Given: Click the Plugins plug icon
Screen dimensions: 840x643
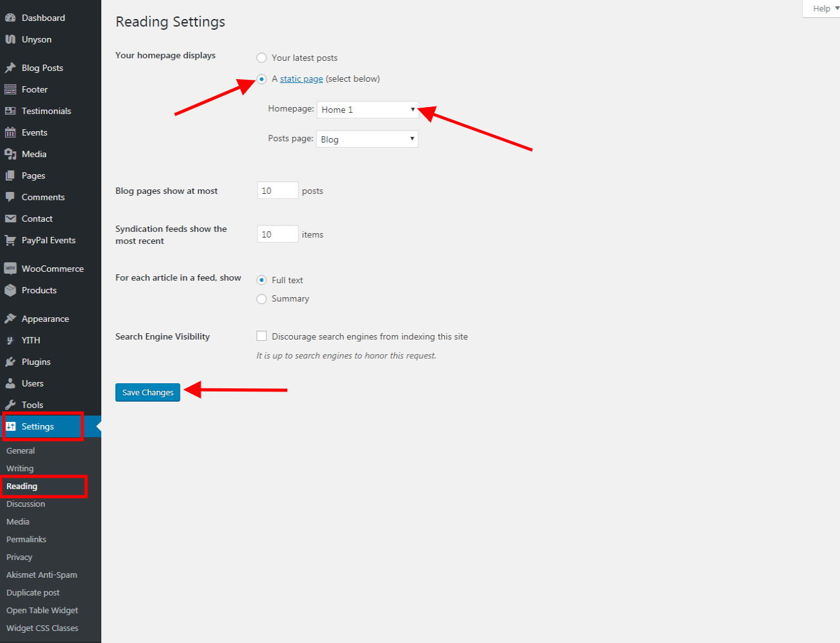Looking at the screenshot, I should (10, 362).
